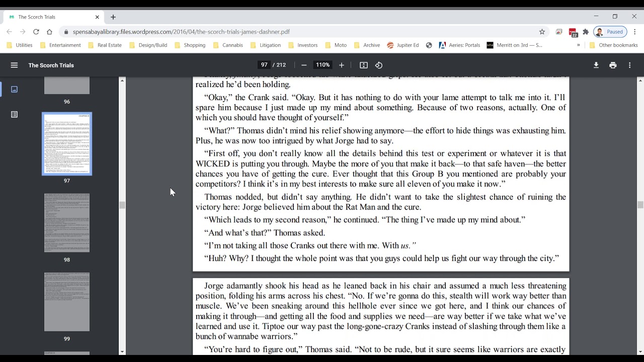Open the Entertainment bookmarks folder
This screenshot has width=644, height=362.
pos(60,45)
